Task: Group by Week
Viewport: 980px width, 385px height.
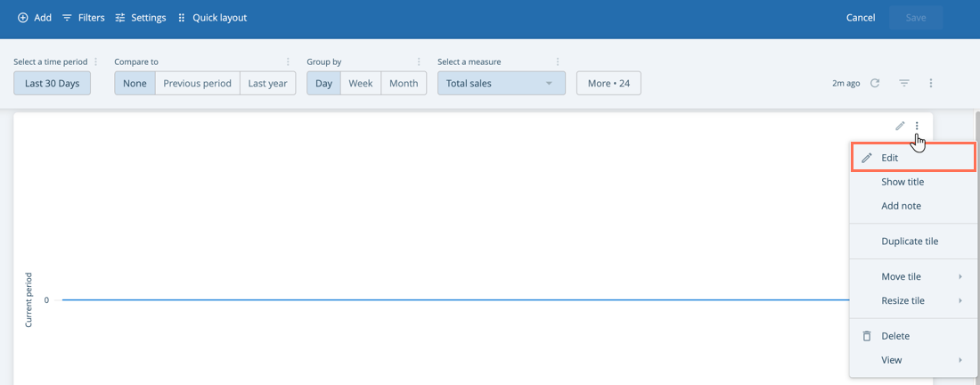Action: pos(361,83)
